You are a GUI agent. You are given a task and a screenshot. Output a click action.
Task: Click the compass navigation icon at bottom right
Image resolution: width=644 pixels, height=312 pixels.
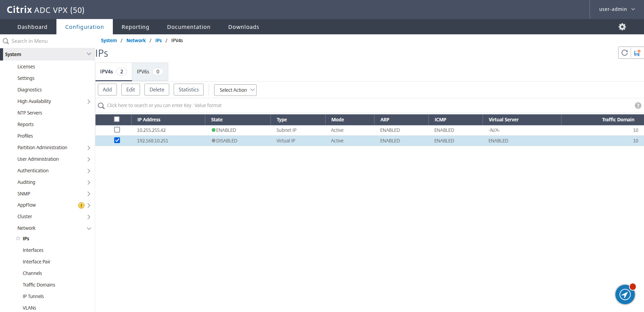coord(625,294)
